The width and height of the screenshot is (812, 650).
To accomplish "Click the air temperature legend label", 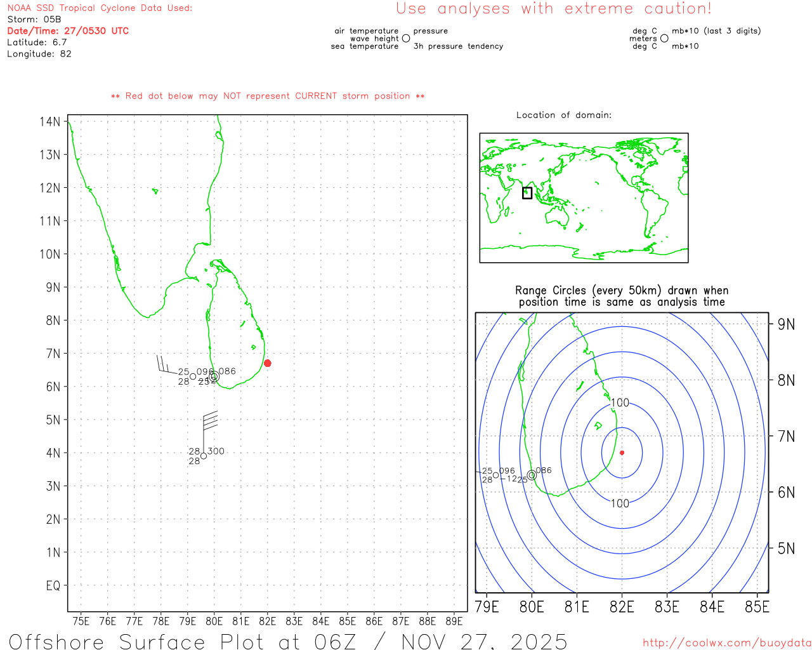I will click(367, 30).
